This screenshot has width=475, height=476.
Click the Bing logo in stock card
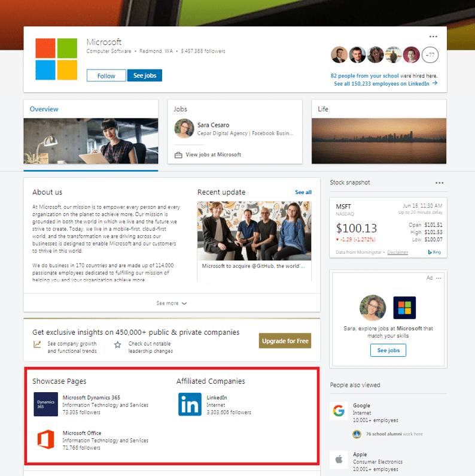coord(434,252)
